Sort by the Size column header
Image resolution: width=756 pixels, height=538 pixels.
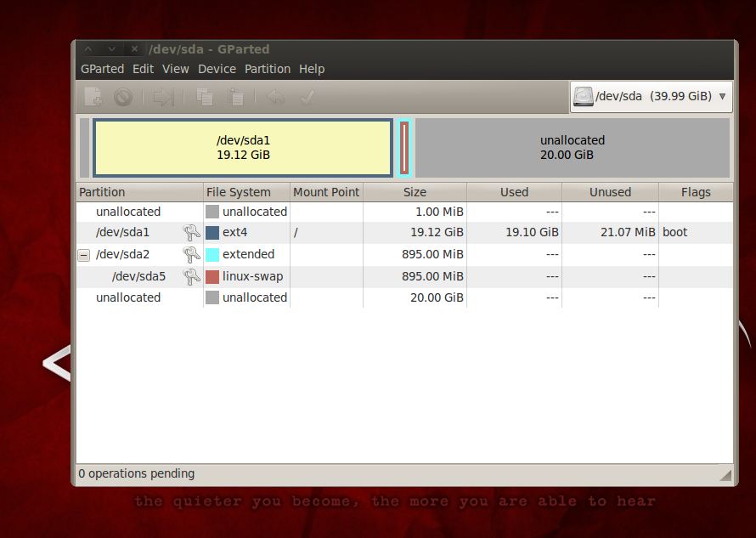tap(415, 192)
